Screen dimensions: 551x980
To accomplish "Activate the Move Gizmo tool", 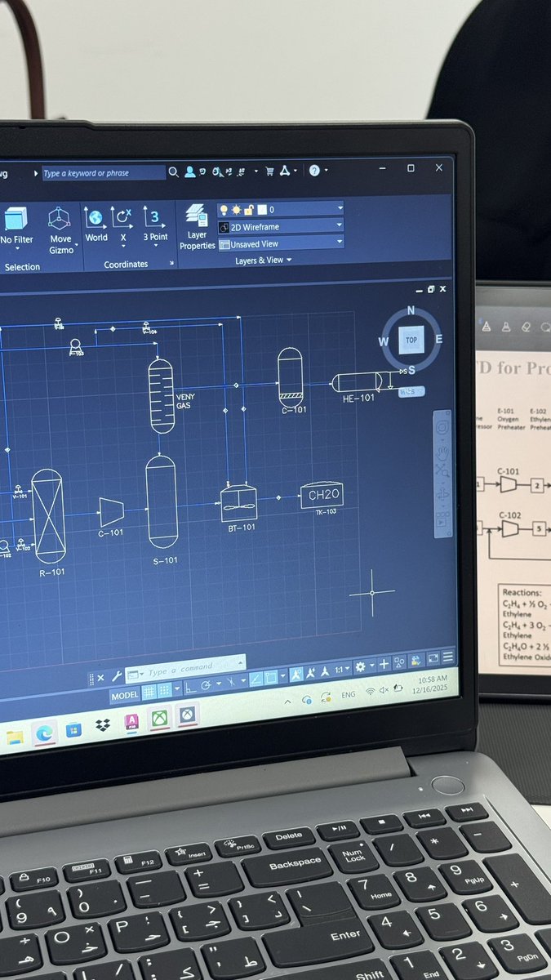I will pos(61,229).
